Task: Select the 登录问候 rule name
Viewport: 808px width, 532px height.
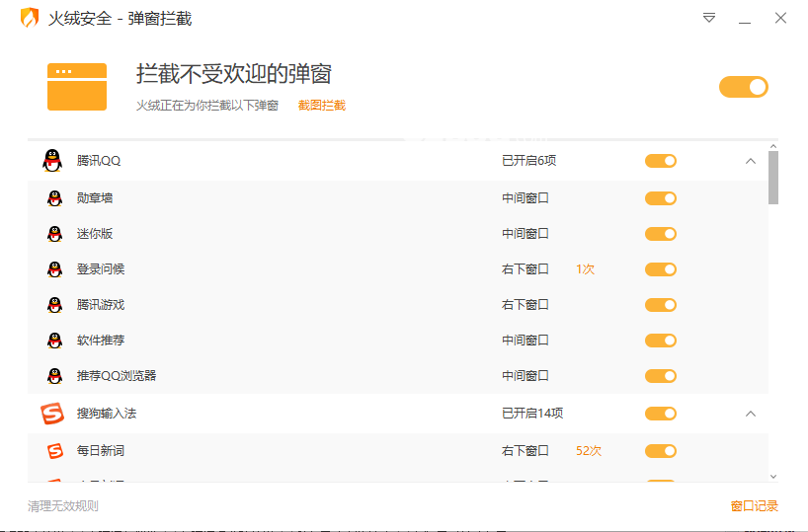Action: point(101,269)
